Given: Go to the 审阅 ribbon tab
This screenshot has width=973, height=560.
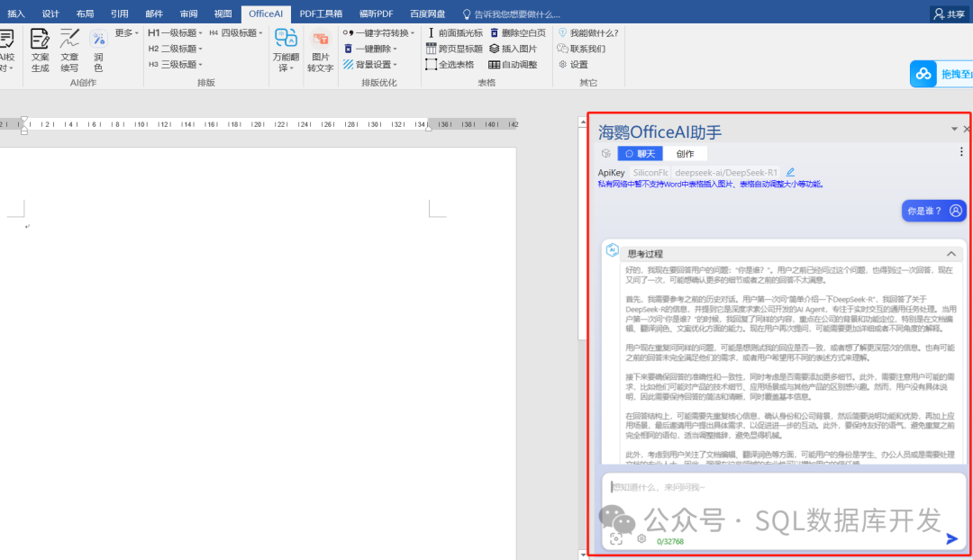Looking at the screenshot, I should click(x=188, y=14).
